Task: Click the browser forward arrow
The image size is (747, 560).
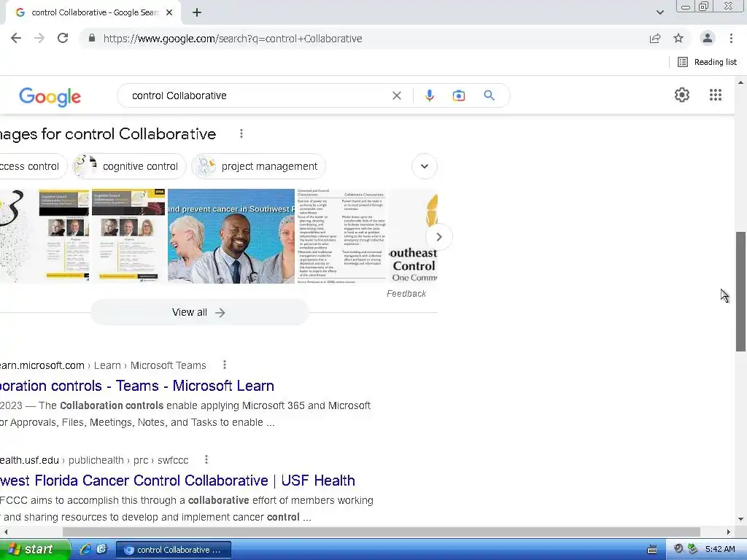Action: tap(39, 39)
